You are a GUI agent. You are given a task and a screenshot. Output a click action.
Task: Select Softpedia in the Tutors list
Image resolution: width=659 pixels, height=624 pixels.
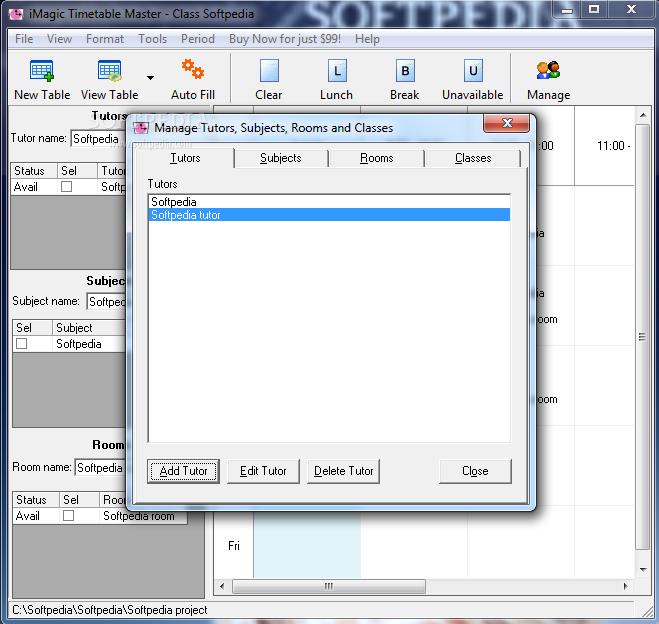point(330,202)
